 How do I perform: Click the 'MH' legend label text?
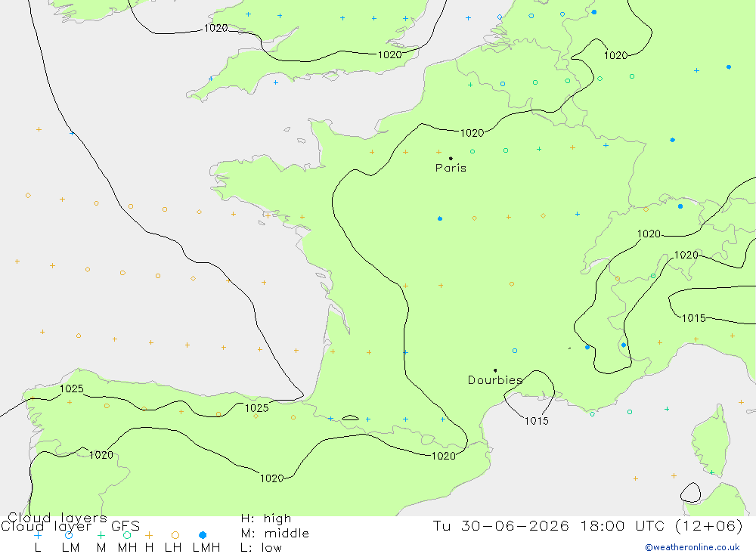tap(127, 548)
